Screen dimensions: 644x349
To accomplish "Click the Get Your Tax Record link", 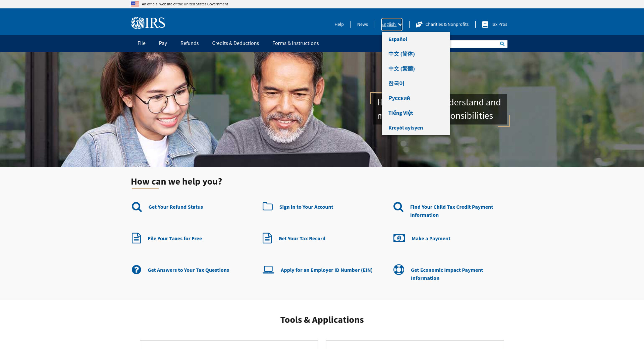I will pos(302,239).
